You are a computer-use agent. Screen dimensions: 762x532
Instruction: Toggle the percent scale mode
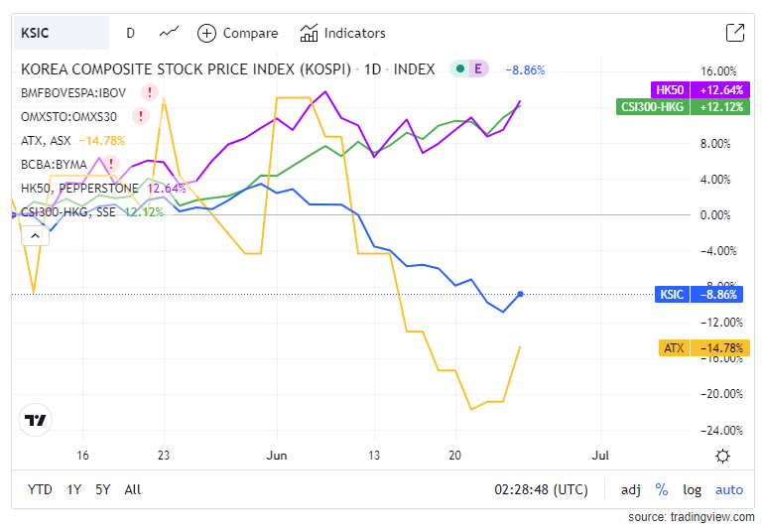tap(662, 489)
